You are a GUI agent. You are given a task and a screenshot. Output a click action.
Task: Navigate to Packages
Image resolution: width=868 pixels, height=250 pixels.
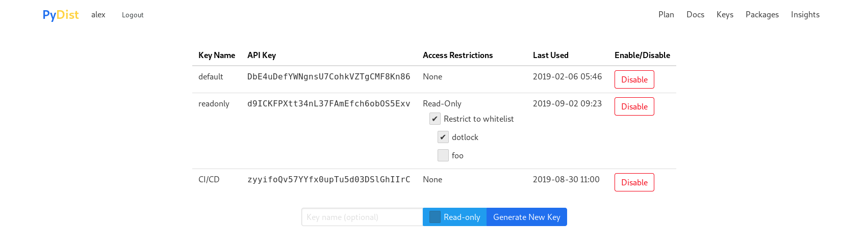pos(762,15)
